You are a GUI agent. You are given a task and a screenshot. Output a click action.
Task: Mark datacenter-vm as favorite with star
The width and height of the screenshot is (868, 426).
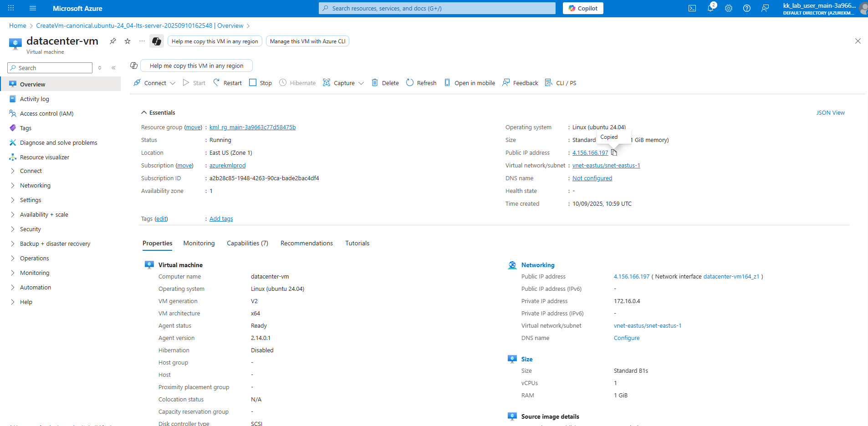click(128, 41)
